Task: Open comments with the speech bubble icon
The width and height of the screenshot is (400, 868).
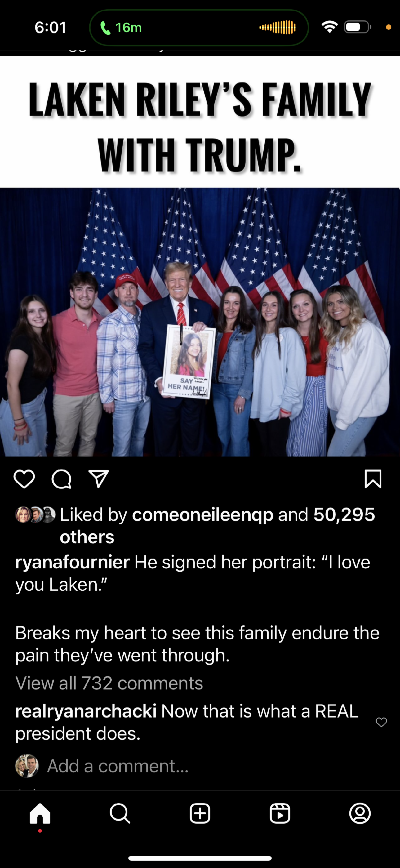Action: [x=61, y=479]
